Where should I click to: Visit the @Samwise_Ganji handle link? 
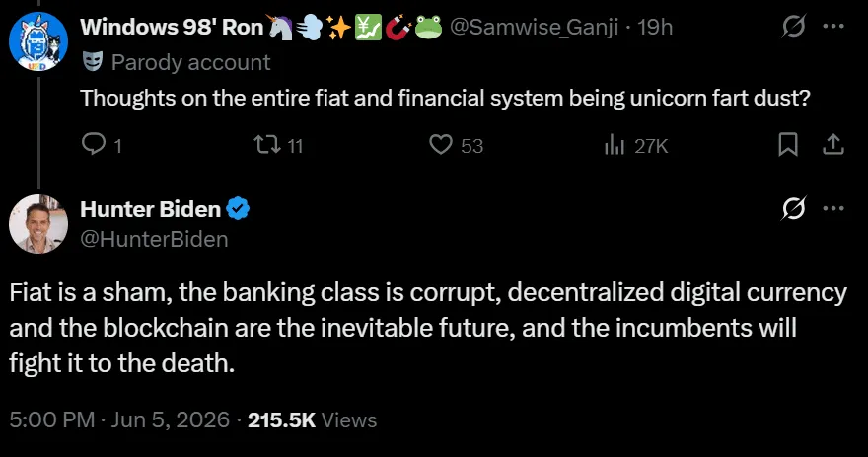tap(534, 27)
